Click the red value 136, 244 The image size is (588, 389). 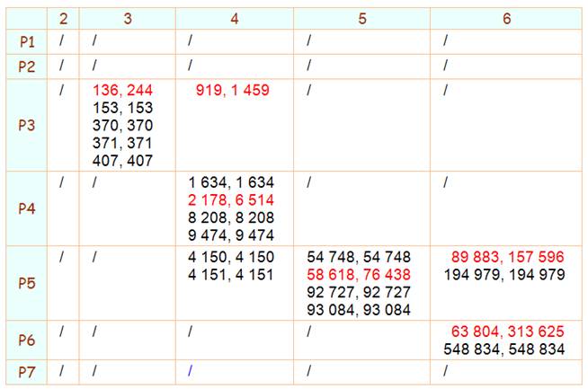[x=123, y=90]
